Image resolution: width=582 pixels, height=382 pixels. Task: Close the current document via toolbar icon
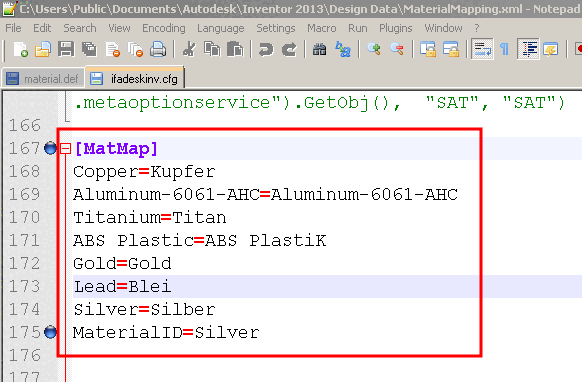[x=112, y=49]
